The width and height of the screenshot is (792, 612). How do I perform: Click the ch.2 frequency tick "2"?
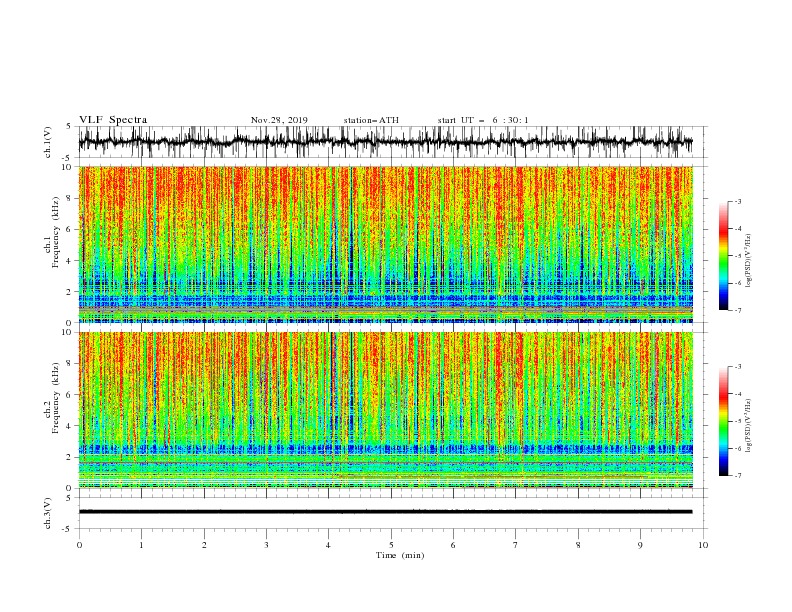(x=69, y=457)
